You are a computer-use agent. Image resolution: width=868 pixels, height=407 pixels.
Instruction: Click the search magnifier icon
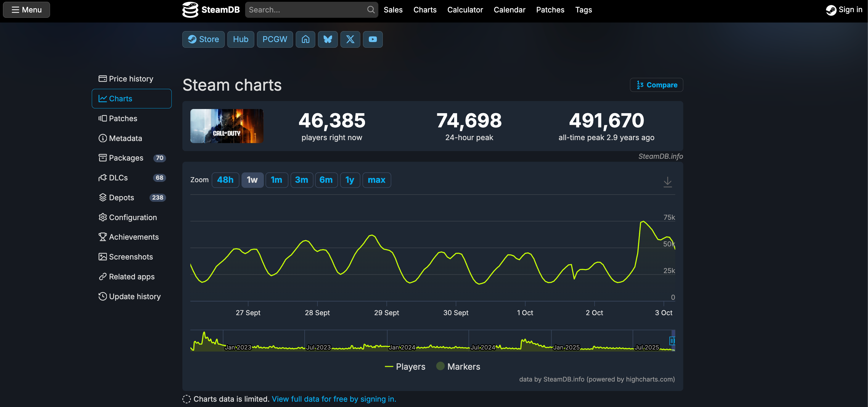click(x=371, y=10)
